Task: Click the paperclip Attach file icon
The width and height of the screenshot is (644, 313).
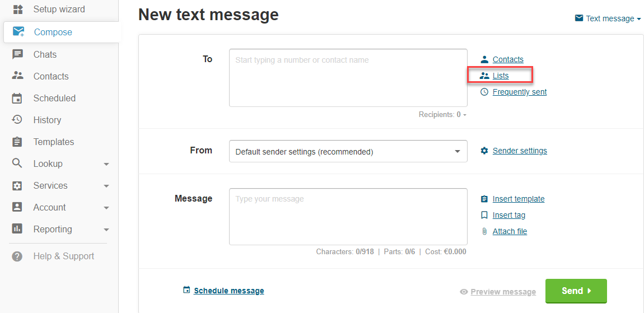Action: click(484, 231)
